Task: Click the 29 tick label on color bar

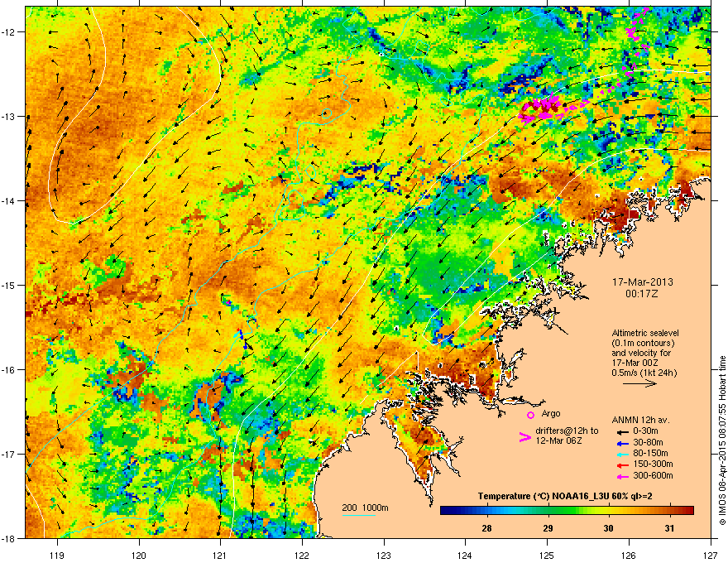Action: pos(548,528)
